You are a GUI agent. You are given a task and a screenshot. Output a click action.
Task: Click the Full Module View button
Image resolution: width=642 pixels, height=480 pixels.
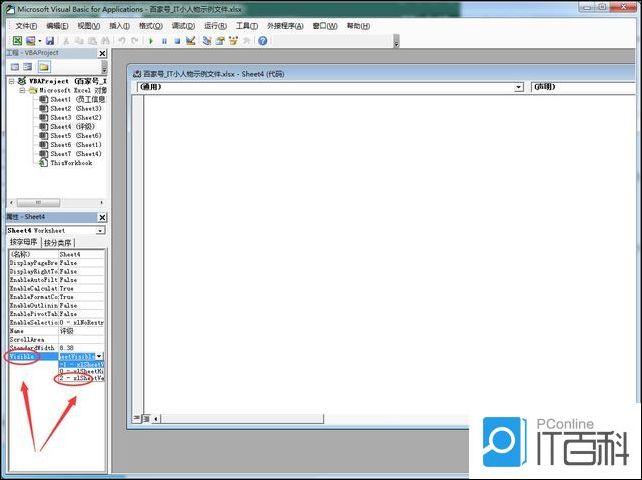click(x=145, y=418)
